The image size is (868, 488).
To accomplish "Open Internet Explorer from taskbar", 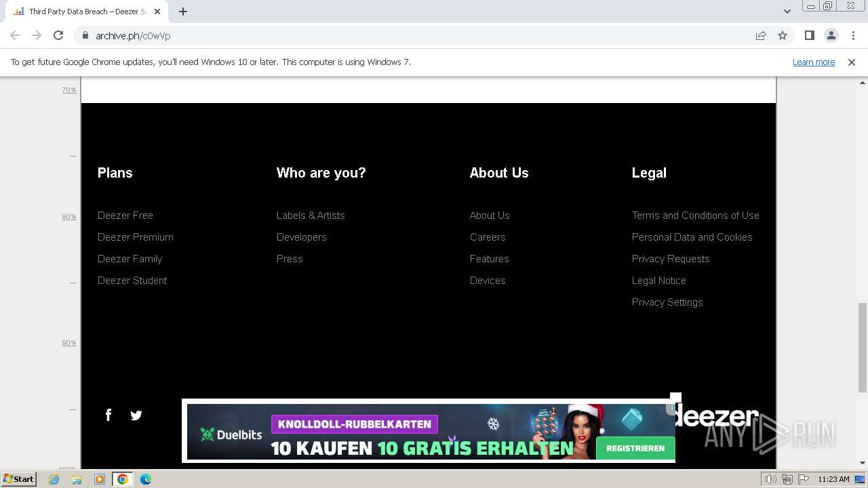I will coord(54,479).
